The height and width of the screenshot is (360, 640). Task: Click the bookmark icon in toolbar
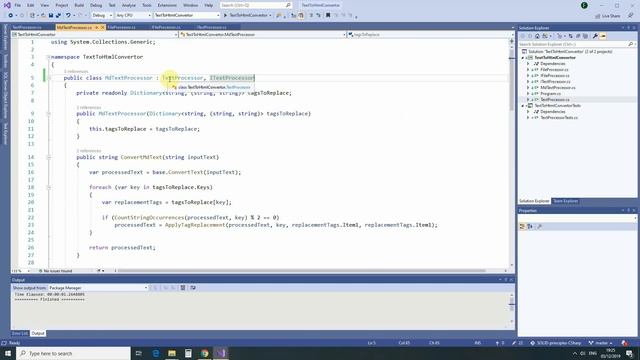[328, 16]
